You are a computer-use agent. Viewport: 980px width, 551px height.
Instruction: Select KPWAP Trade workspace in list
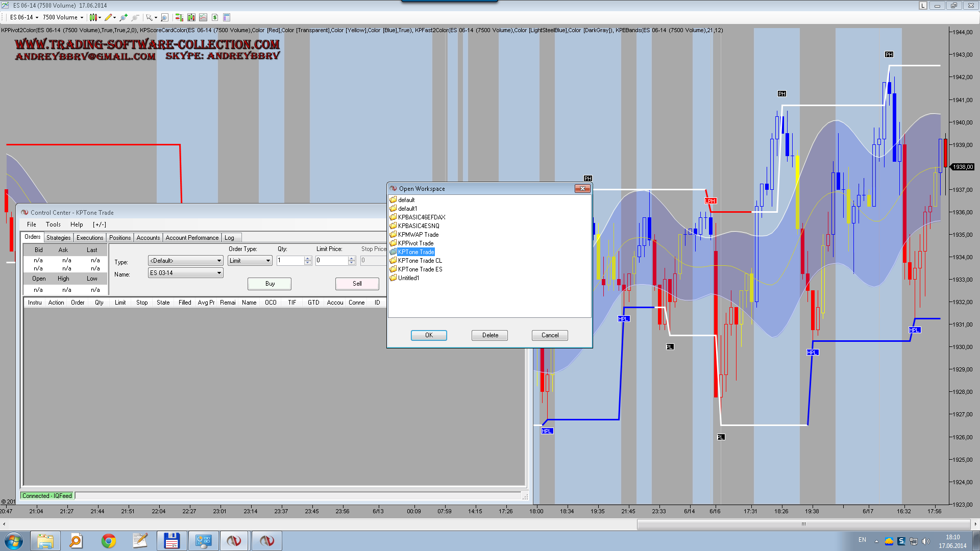coord(418,235)
